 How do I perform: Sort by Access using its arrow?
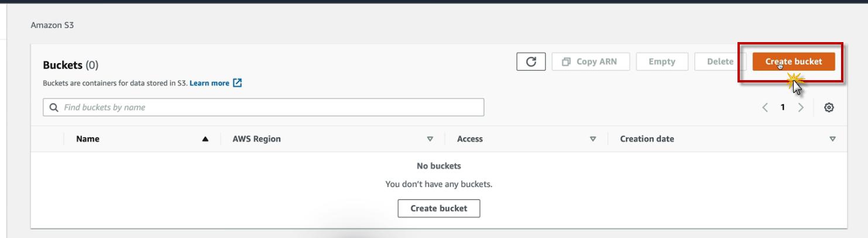pyautogui.click(x=593, y=139)
